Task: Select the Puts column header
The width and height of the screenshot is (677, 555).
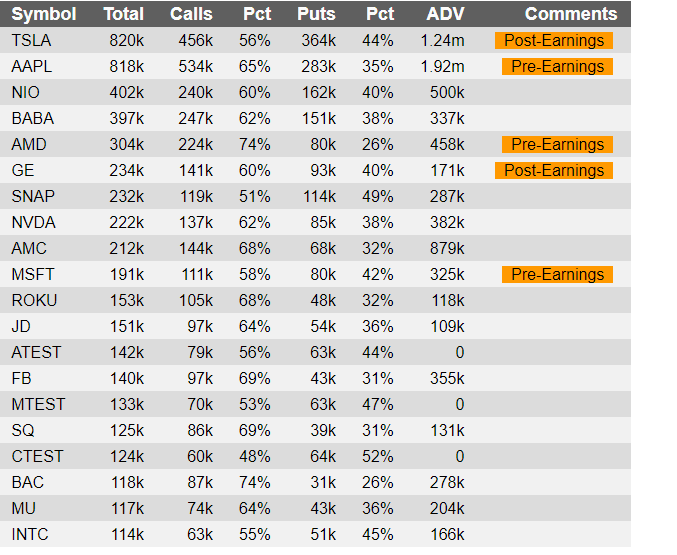Action: point(316,14)
